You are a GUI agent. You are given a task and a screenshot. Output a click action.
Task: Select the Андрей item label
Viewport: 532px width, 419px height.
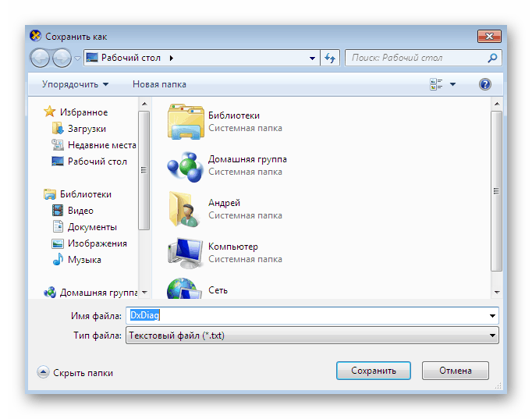224,203
